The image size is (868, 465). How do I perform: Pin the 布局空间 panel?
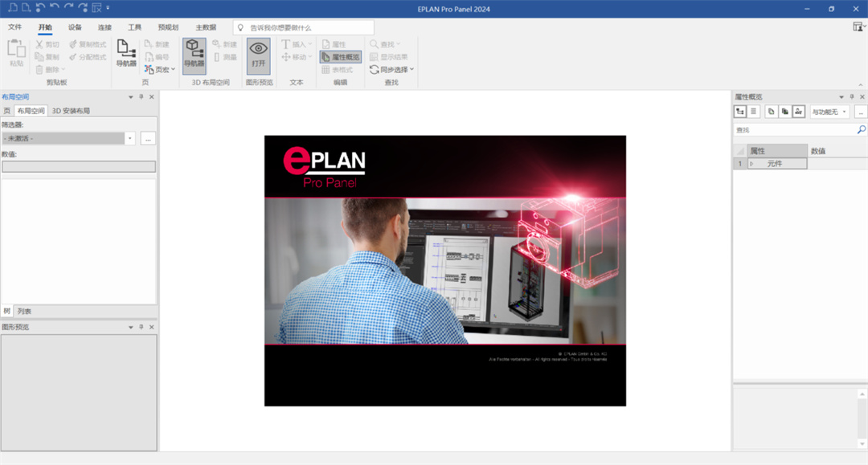coord(141,96)
